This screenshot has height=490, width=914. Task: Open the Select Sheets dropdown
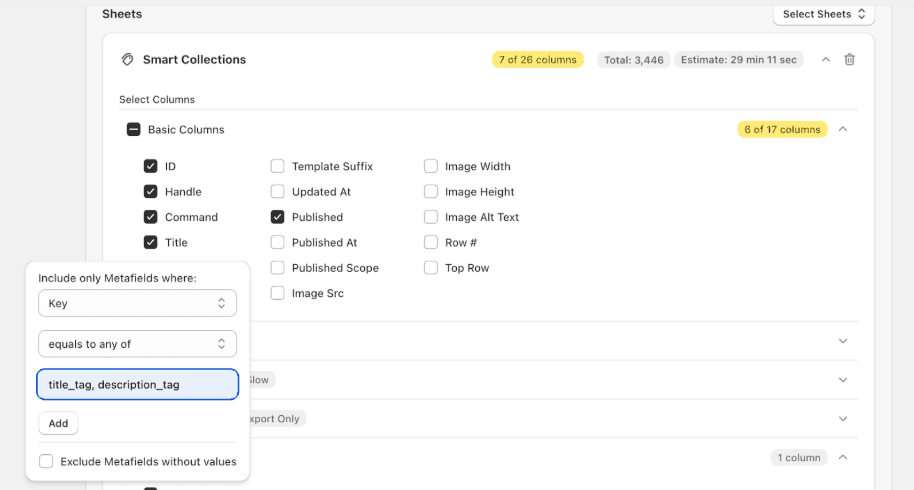tap(824, 14)
